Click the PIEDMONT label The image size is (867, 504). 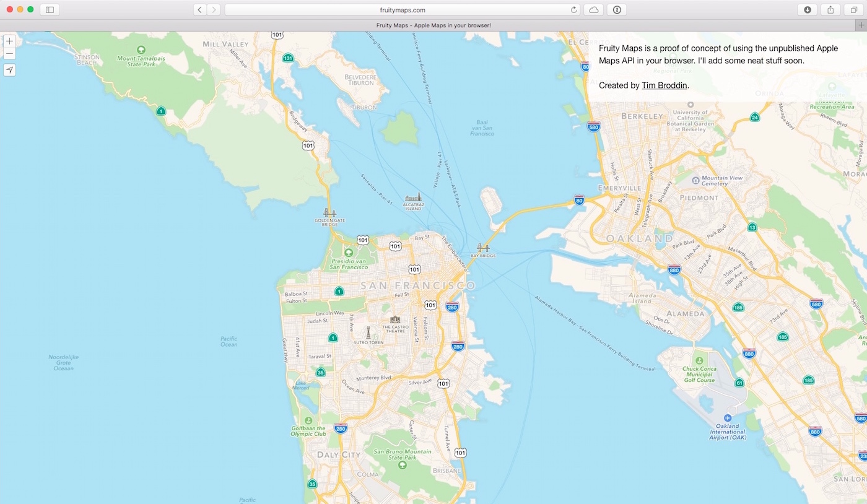tap(699, 198)
